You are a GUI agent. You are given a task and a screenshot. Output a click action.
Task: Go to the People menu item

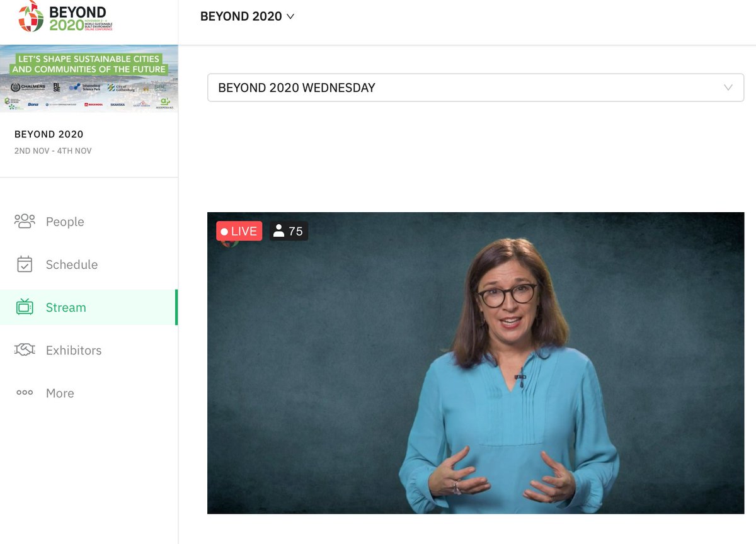(x=89, y=222)
